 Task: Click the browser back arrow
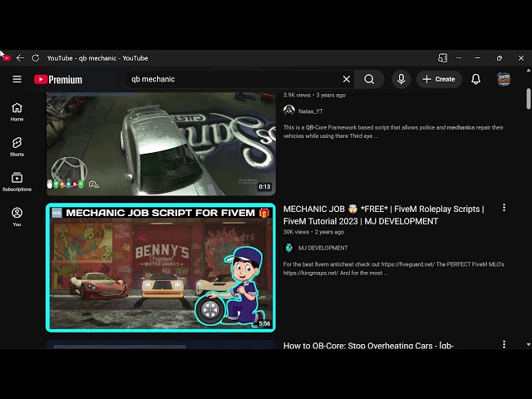point(20,58)
